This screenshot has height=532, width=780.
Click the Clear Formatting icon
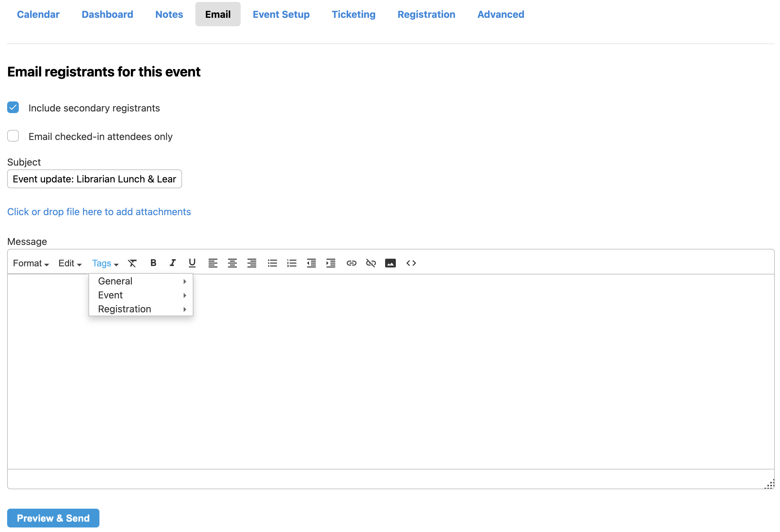pos(132,263)
